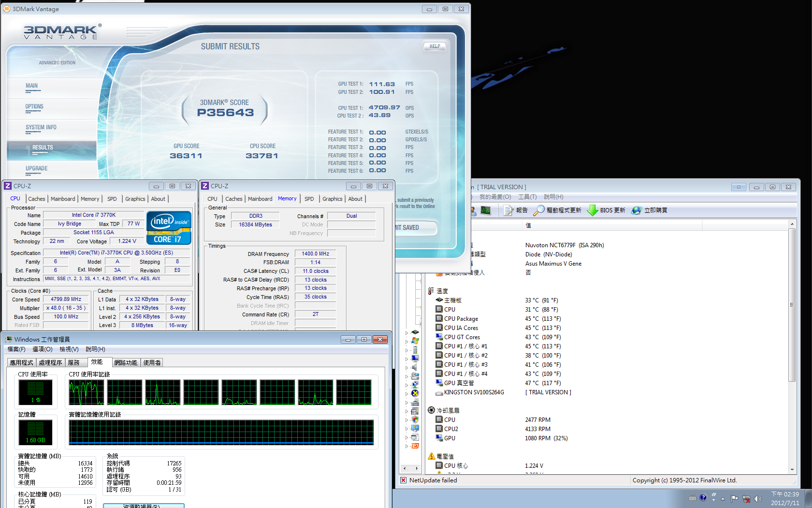
Task: Open Tools menu in AIDA64 menu bar
Action: pos(527,197)
